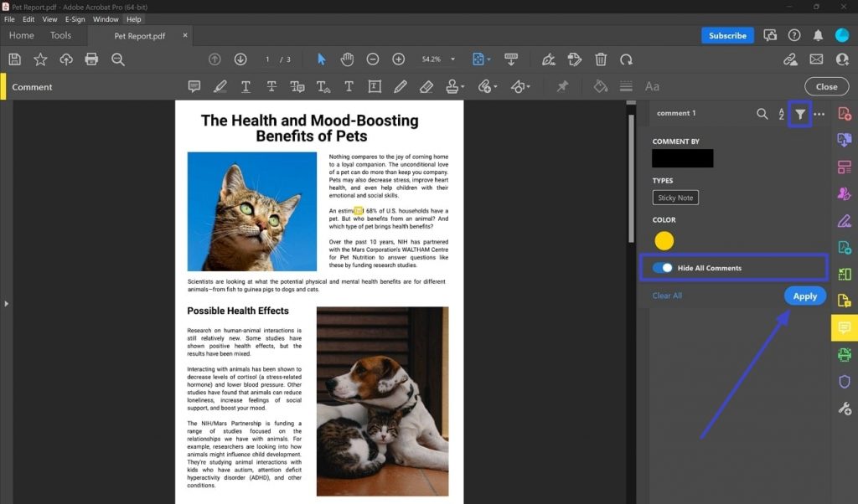This screenshot has height=504, width=858.
Task: Switch to the Home tab
Action: pos(22,35)
